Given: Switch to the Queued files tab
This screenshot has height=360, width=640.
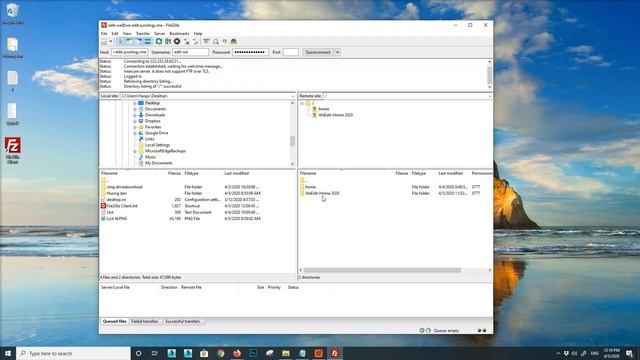Looking at the screenshot, I should tap(115, 322).
